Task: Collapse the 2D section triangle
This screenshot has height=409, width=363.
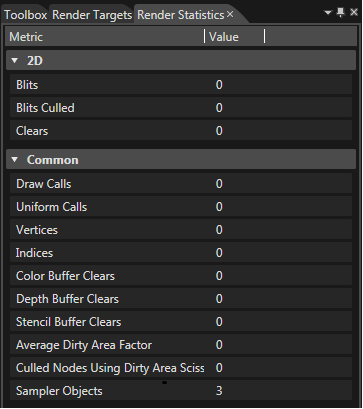Action: pos(14,61)
